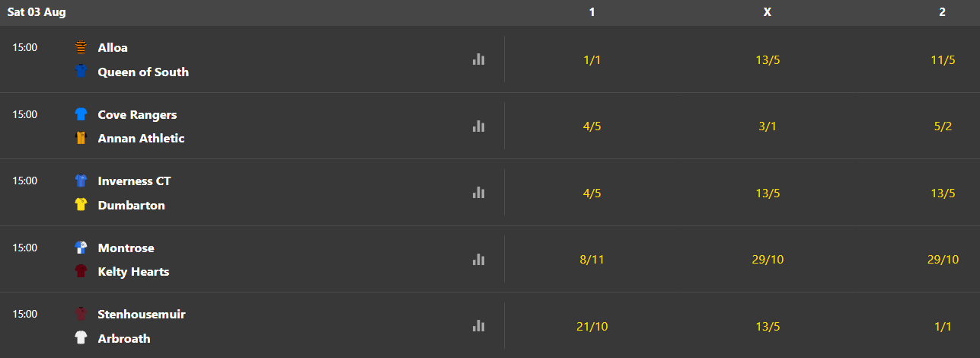This screenshot has width=980, height=358.
Task: Select Montrose home win odds 8/11
Action: [592, 260]
